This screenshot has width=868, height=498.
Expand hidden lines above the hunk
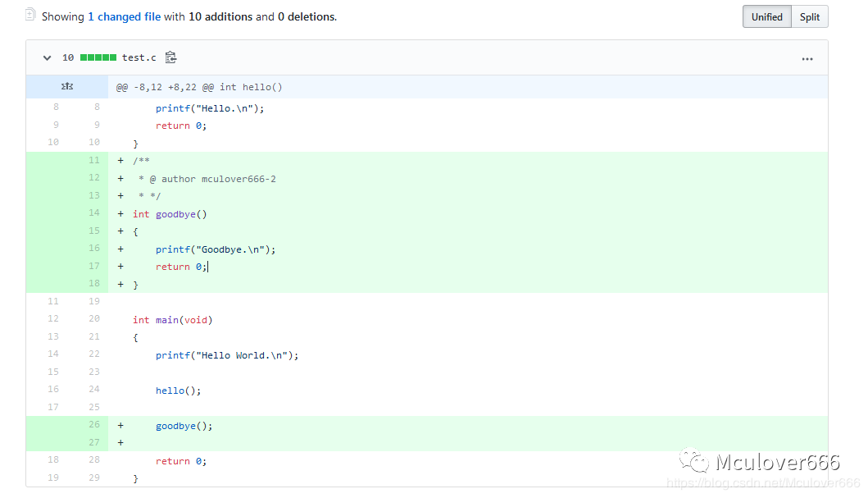[x=67, y=86]
